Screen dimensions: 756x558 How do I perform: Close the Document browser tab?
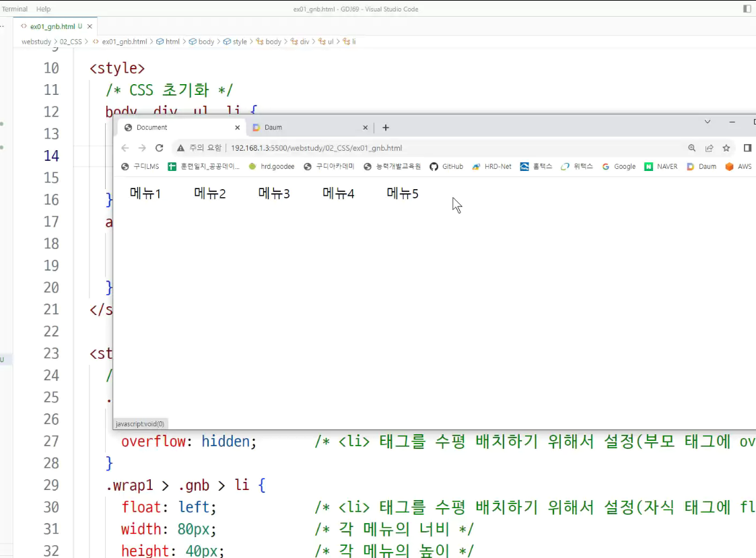pos(237,128)
